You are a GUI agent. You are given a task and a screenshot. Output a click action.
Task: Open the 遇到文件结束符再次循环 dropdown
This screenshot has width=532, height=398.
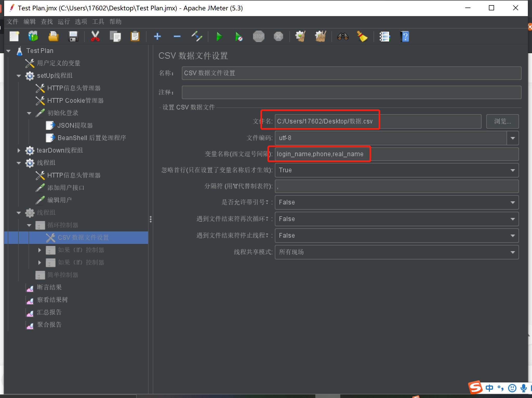[397, 219]
